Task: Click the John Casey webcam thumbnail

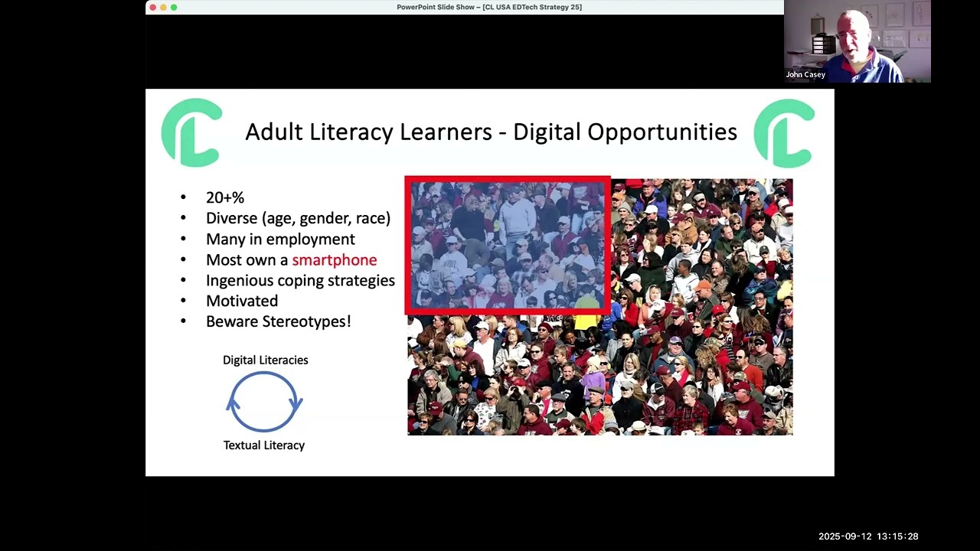Action: pyautogui.click(x=857, y=41)
